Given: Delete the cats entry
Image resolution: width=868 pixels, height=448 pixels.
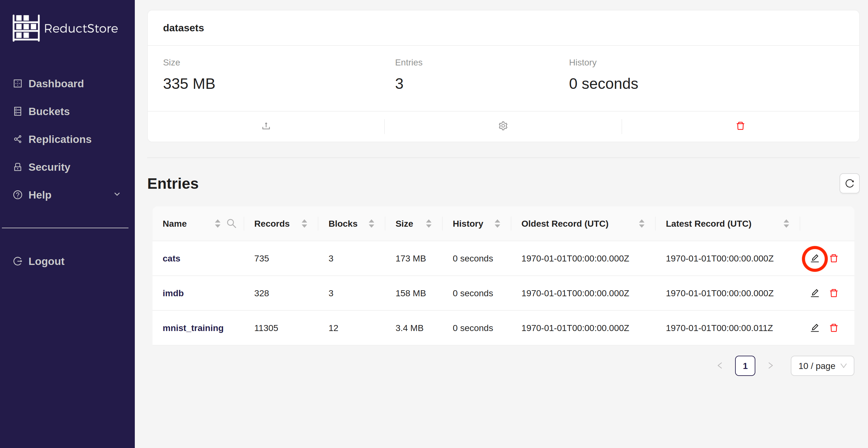Looking at the screenshot, I should tap(834, 259).
